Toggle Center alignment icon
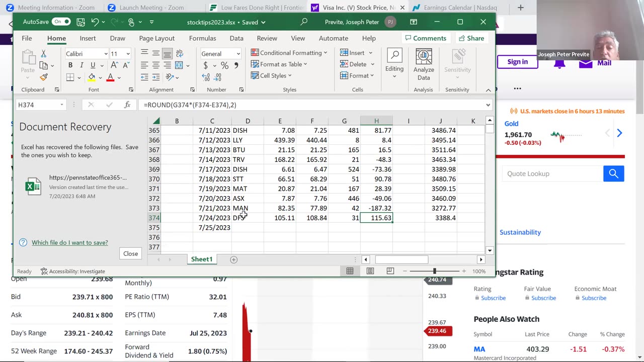Screen dimensions: 644x362 tap(156, 65)
